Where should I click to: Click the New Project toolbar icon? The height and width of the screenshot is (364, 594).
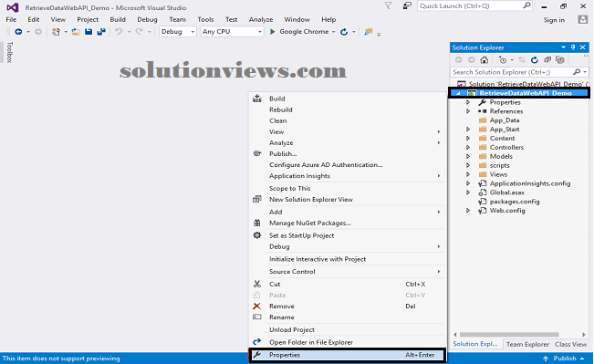pos(56,32)
